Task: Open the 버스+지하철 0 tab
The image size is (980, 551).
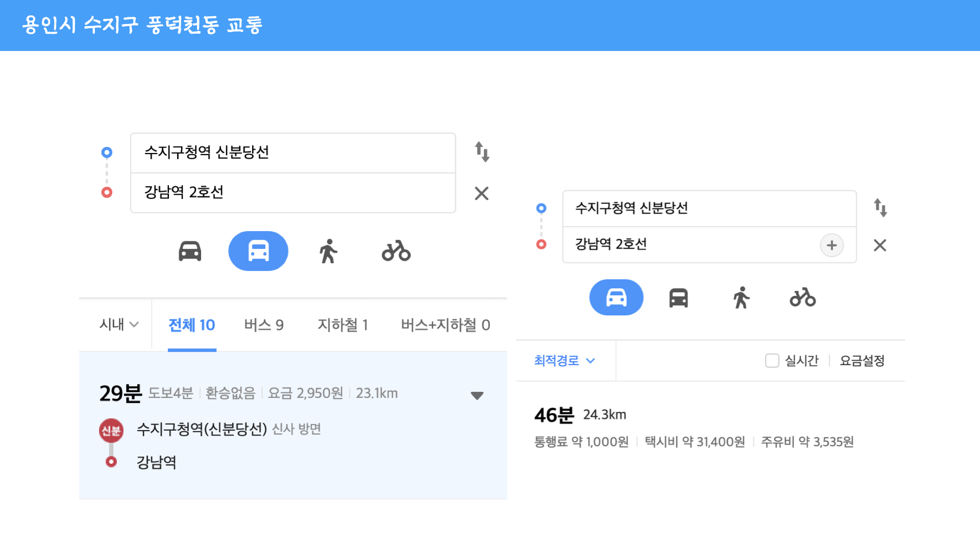Action: (x=445, y=325)
